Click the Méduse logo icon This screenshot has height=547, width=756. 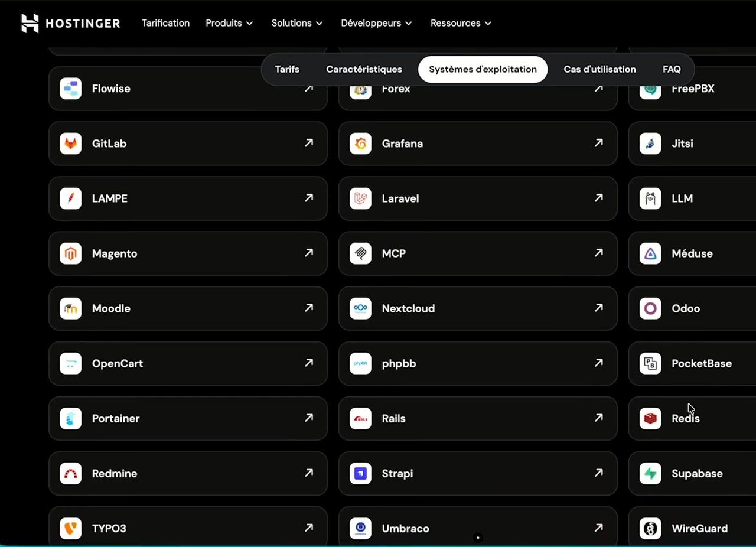tap(650, 253)
